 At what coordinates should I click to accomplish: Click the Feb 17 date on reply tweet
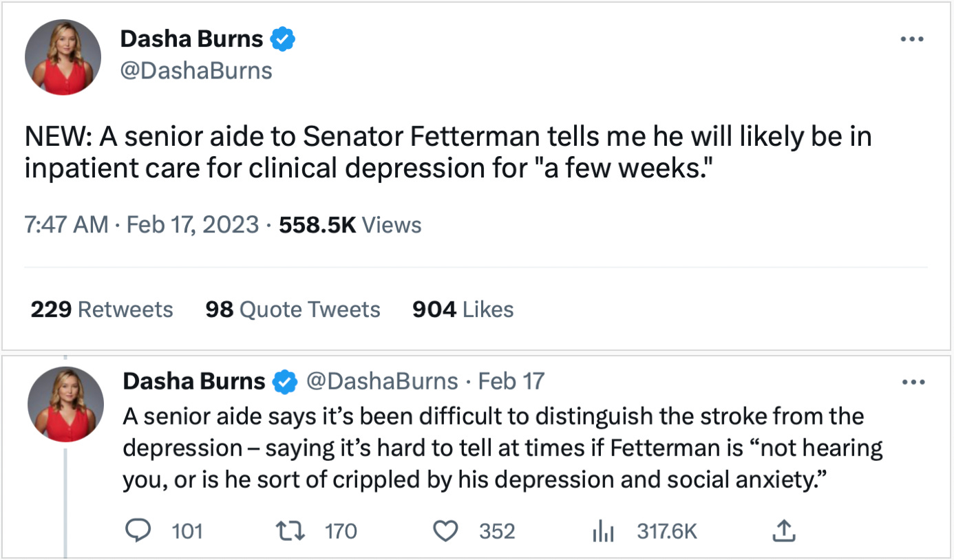(511, 381)
